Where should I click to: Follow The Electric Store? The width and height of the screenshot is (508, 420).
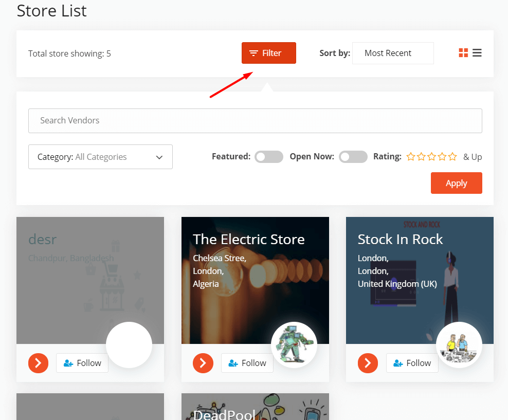click(247, 363)
